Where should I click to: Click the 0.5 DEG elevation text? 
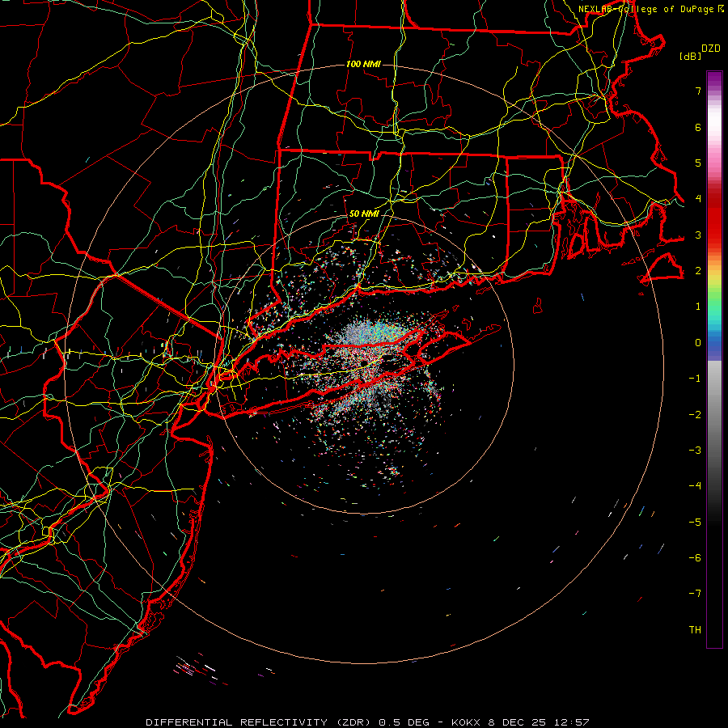[404, 722]
